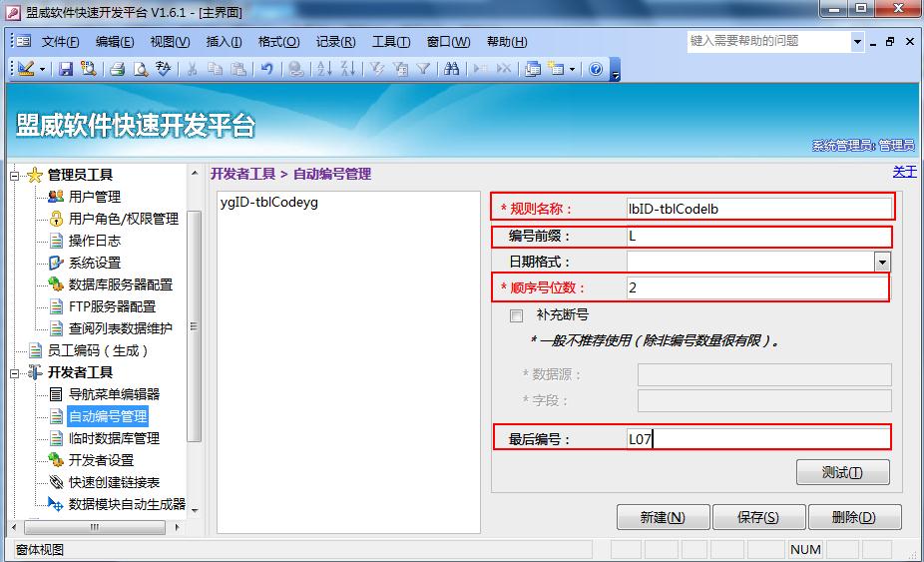The height and width of the screenshot is (562, 924).
Task: Click the 删除(D) button
Action: [x=854, y=517]
